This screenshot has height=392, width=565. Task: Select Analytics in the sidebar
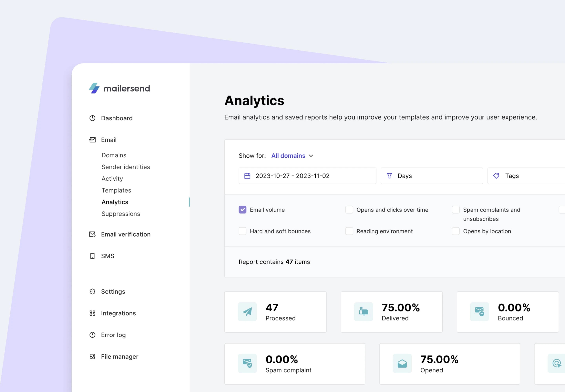point(115,202)
